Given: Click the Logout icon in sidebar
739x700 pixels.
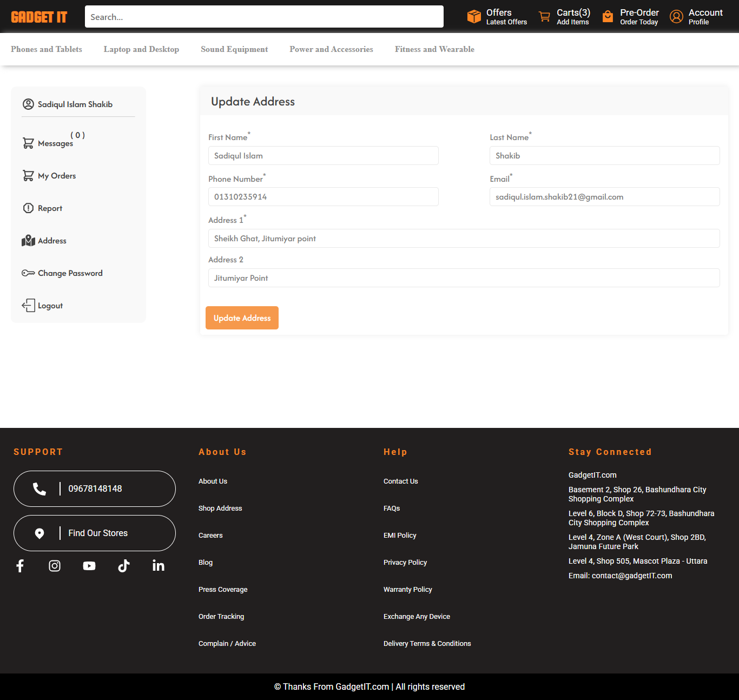Looking at the screenshot, I should click(x=28, y=306).
